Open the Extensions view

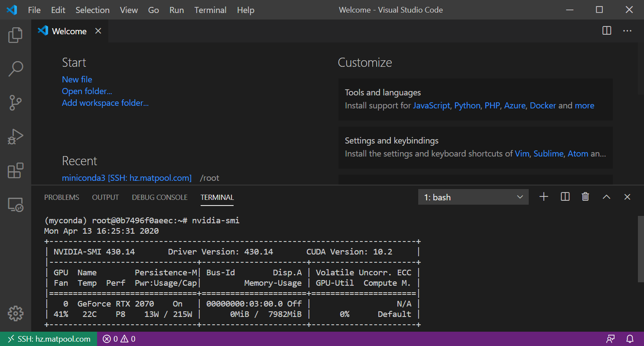coord(15,170)
